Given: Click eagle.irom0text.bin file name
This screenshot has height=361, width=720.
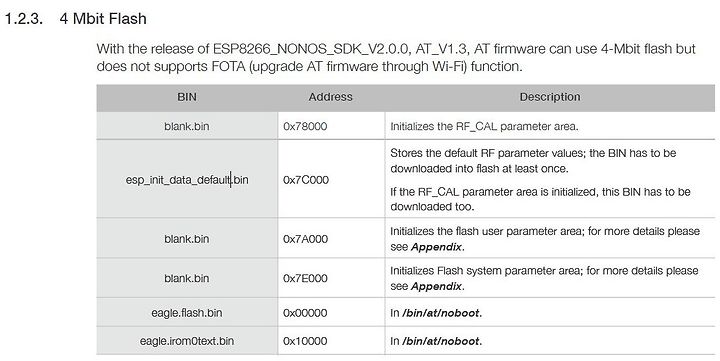Looking at the screenshot, I should click(187, 341).
